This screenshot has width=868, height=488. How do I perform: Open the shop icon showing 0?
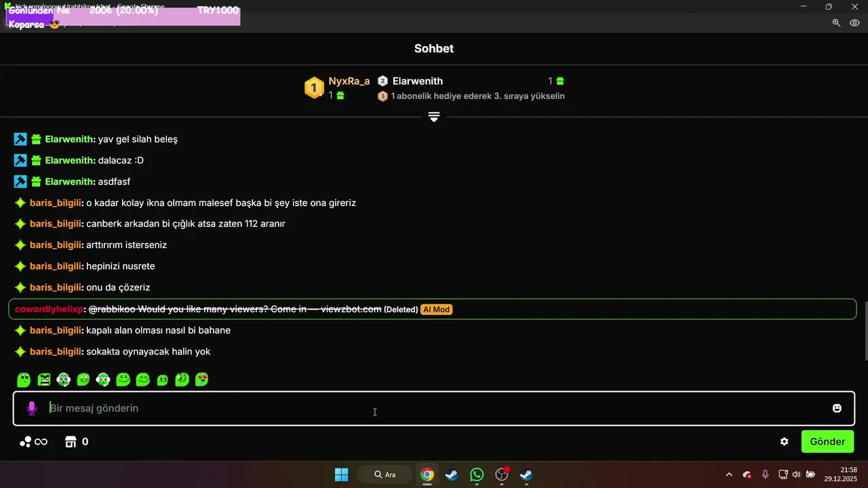click(x=71, y=442)
